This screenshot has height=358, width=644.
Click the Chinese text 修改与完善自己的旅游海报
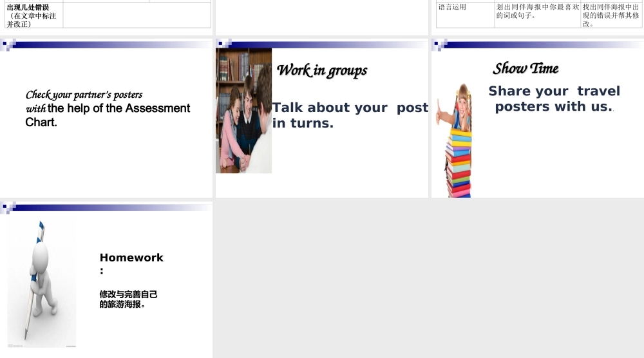tap(128, 299)
